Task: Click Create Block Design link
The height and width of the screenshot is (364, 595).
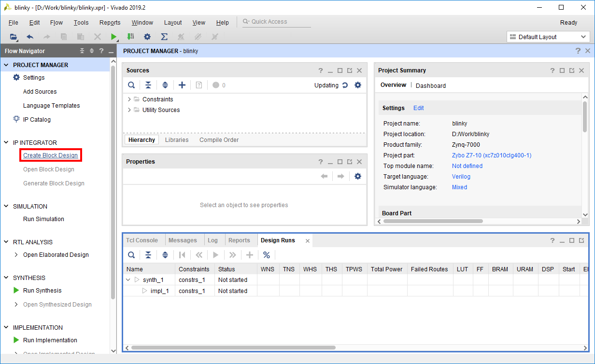Action: [x=50, y=155]
